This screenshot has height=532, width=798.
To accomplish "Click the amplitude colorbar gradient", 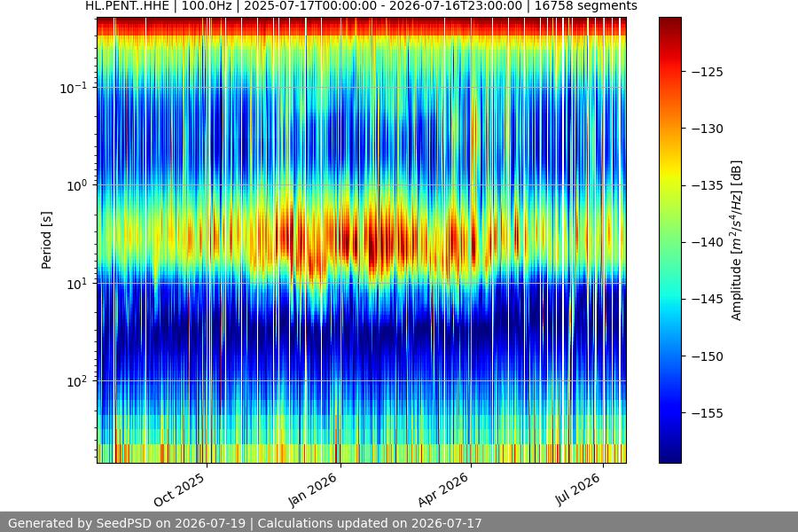I will click(669, 240).
